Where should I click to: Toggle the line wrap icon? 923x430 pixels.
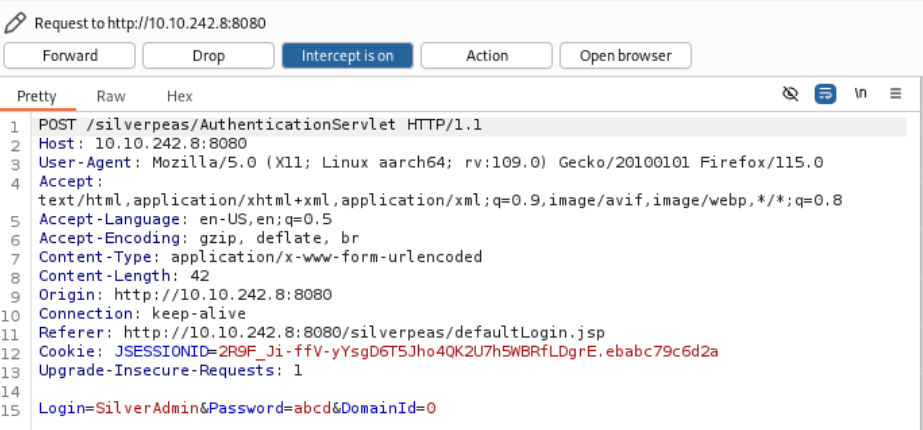tap(825, 94)
